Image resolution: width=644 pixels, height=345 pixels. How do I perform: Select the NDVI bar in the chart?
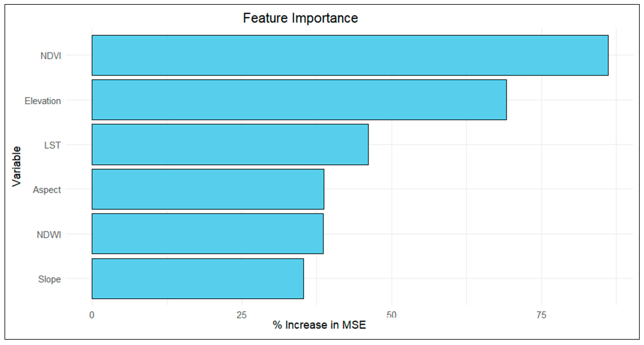350,55
